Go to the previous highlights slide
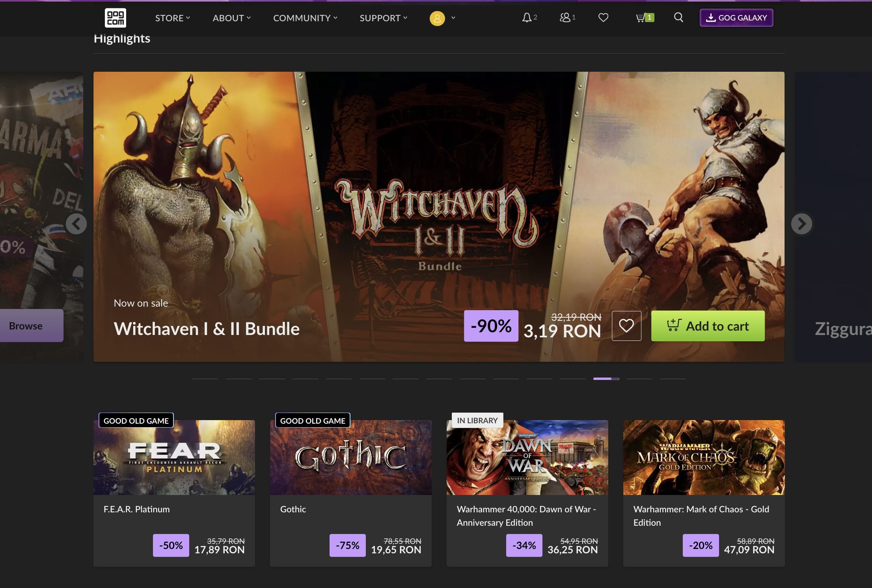The height and width of the screenshot is (588, 872). click(76, 224)
